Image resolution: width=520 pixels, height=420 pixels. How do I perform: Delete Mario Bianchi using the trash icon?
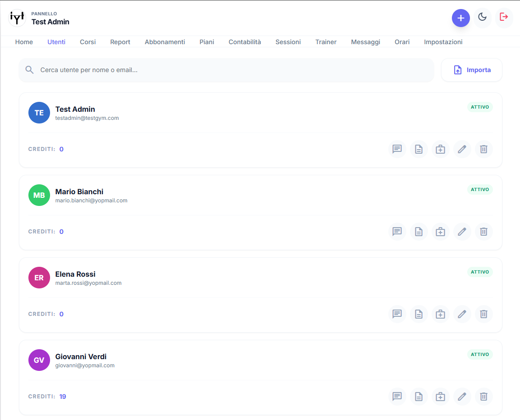click(x=483, y=232)
